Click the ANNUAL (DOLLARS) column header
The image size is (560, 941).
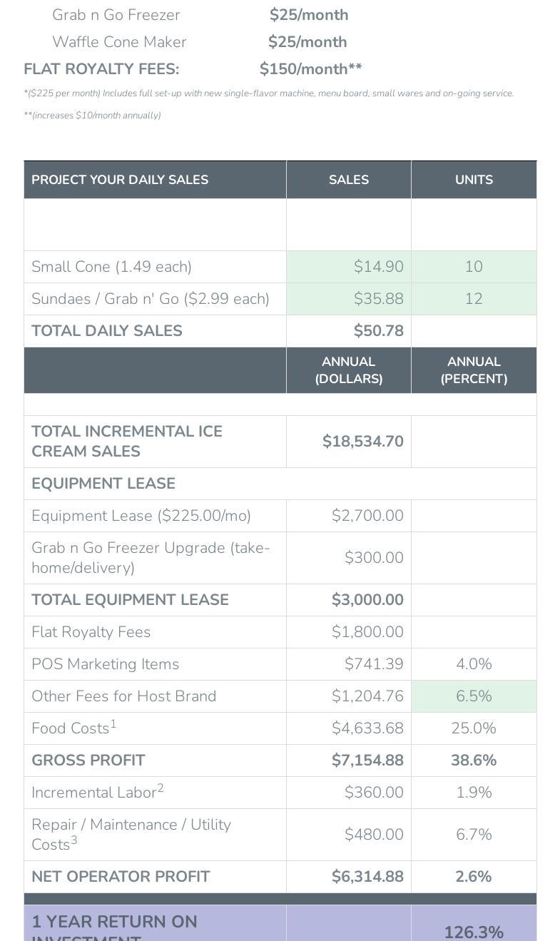coord(349,370)
